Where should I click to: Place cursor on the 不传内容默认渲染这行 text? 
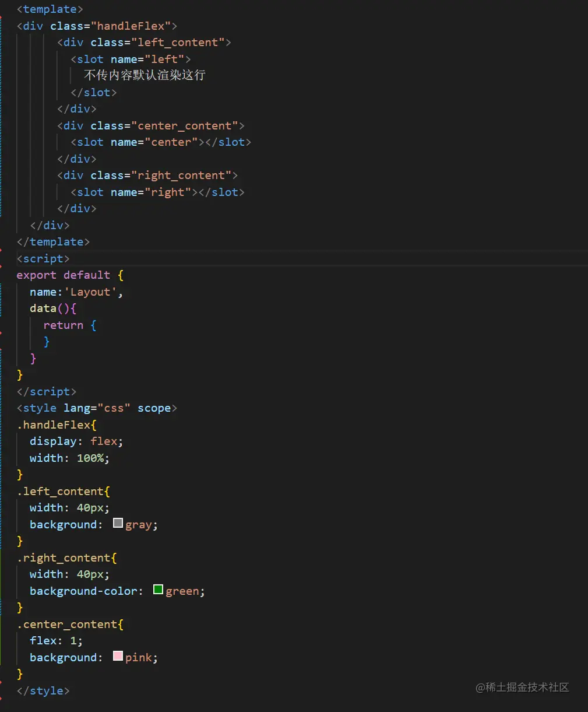point(143,75)
